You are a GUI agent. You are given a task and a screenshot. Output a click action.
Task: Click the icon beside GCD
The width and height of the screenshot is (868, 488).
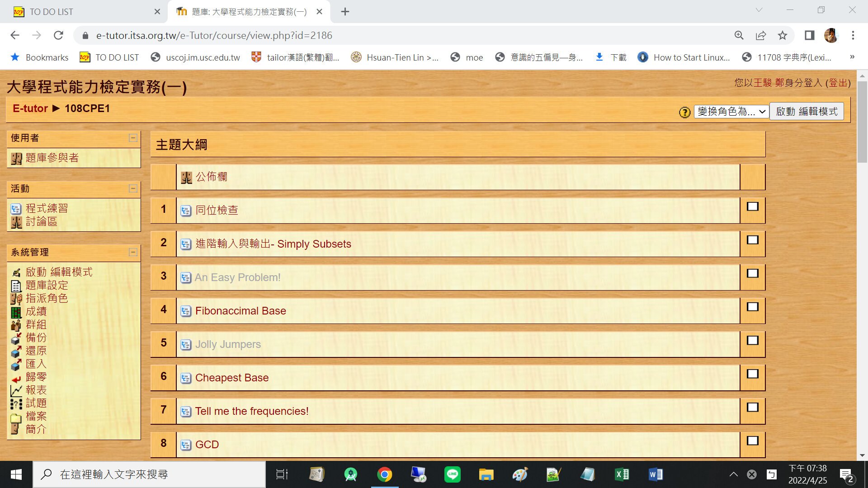[x=186, y=445]
